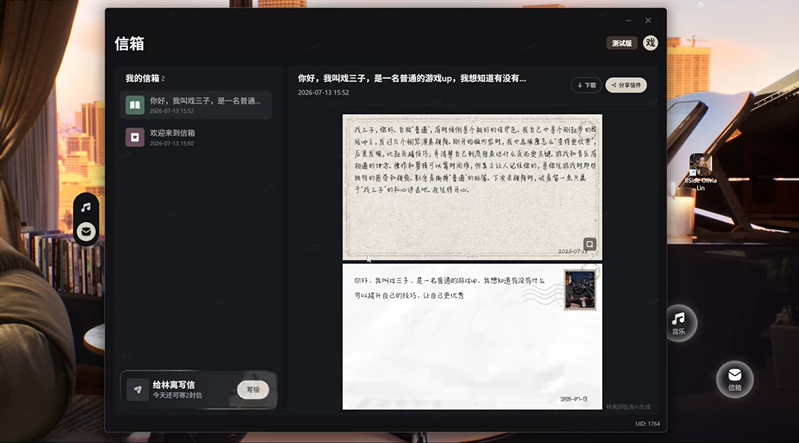Click the 2026-07-13 15:52 timestamp under the title
The height and width of the screenshot is (443, 799).
pyautogui.click(x=323, y=93)
